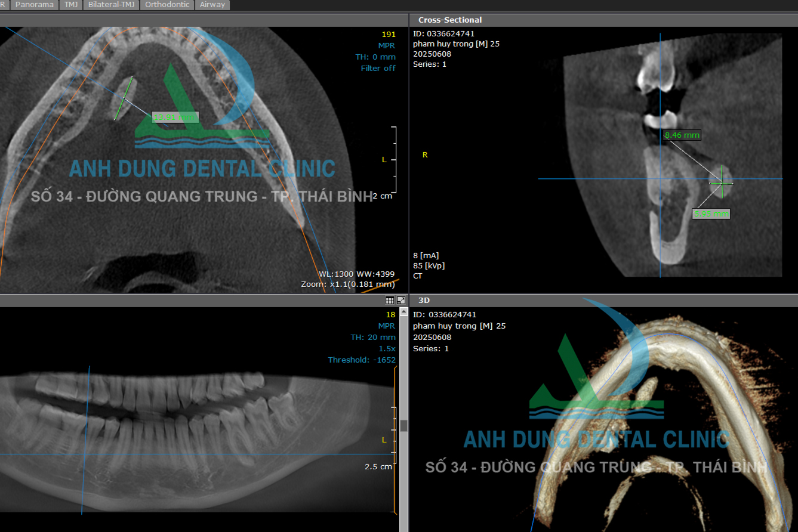Click the L marker beside axial scale
The width and height of the screenshot is (798, 532).
pyautogui.click(x=384, y=160)
